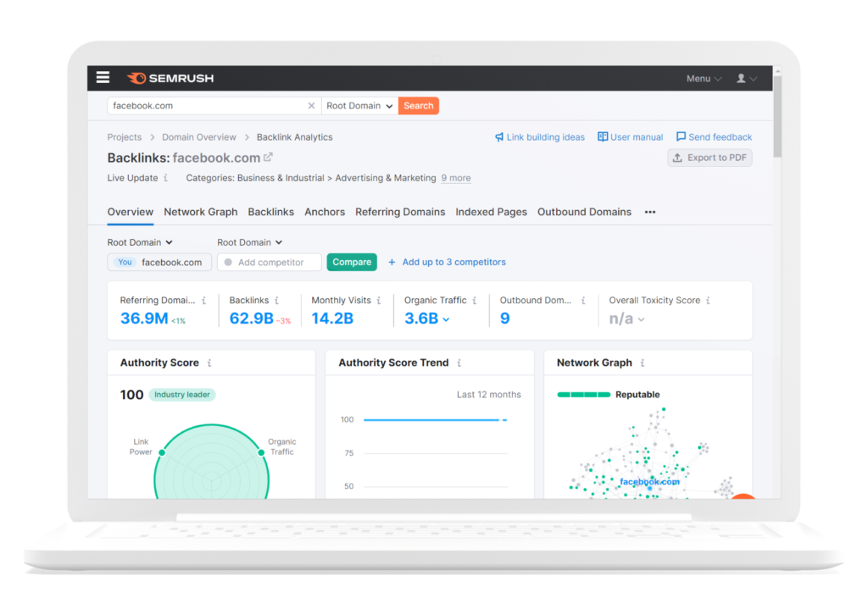868x615 pixels.
Task: Show info for Network Graph widget
Action: (643, 363)
